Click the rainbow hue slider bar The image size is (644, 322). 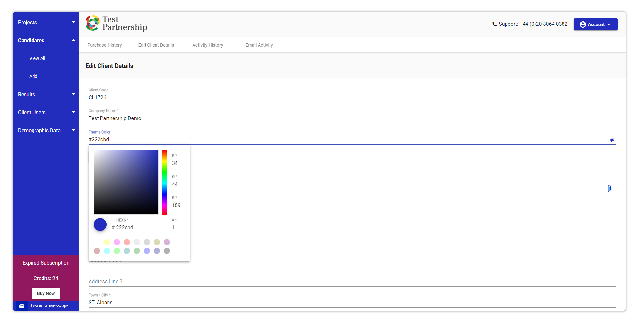164,182
